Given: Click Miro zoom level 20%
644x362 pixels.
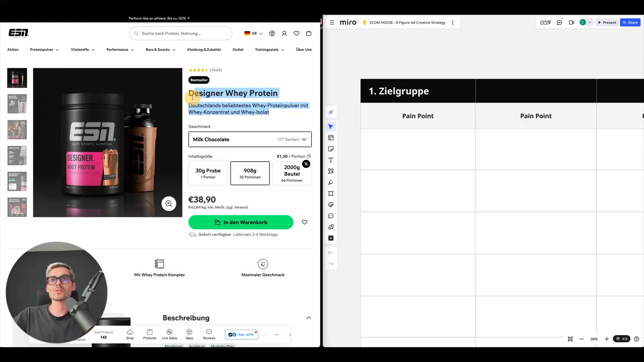Looking at the screenshot, I should click(594, 339).
